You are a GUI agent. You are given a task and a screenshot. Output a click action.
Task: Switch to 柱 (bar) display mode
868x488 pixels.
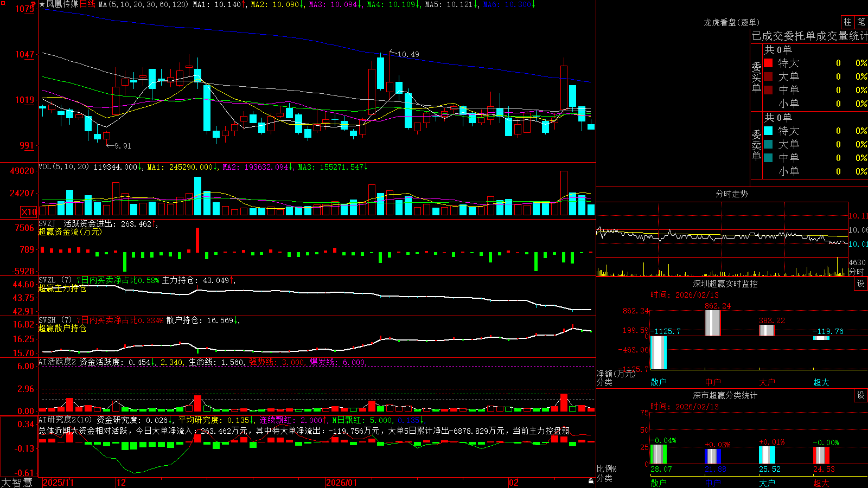(x=847, y=22)
